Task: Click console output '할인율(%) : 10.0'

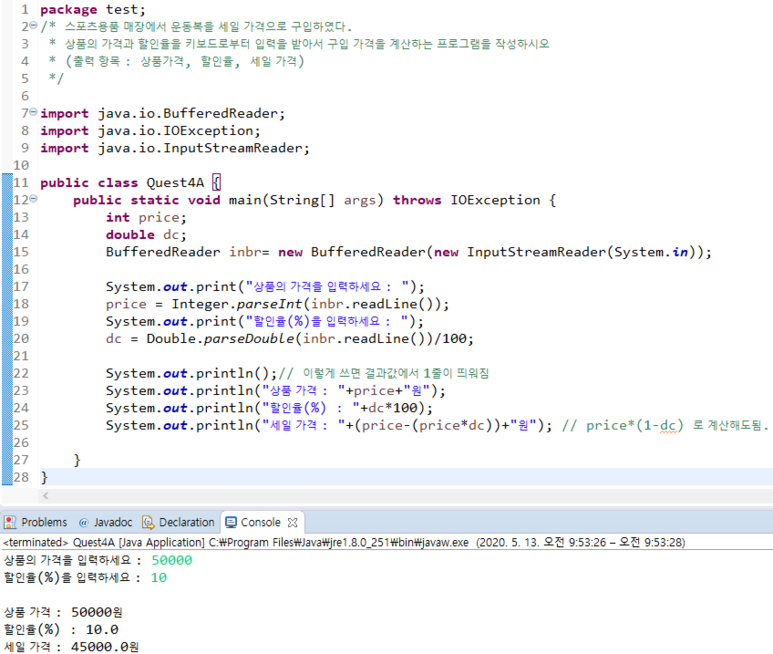Action: coord(61,629)
